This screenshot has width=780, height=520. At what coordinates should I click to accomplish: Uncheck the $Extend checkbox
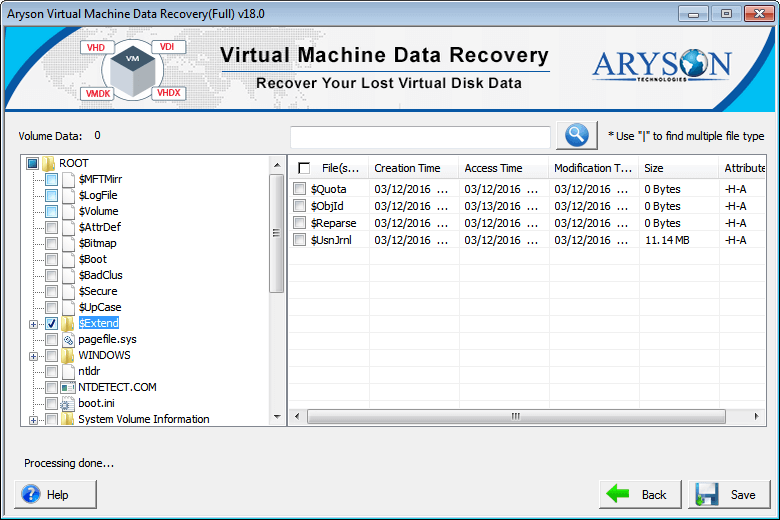click(52, 323)
